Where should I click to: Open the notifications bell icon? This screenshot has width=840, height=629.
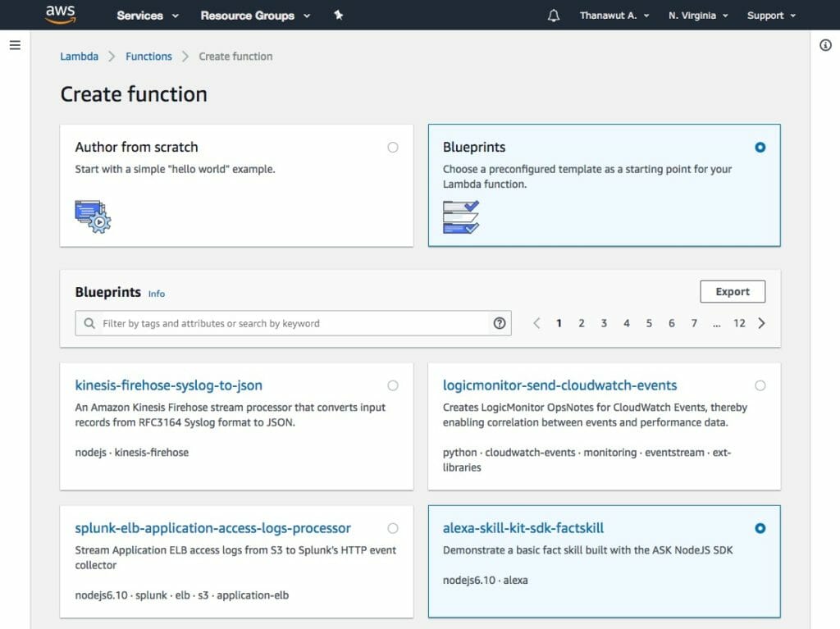tap(554, 16)
